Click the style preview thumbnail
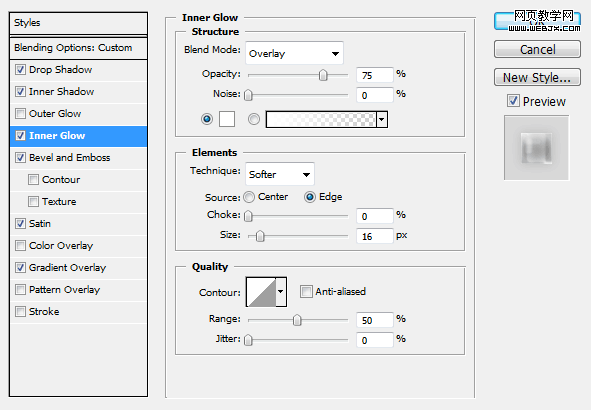 pyautogui.click(x=537, y=148)
